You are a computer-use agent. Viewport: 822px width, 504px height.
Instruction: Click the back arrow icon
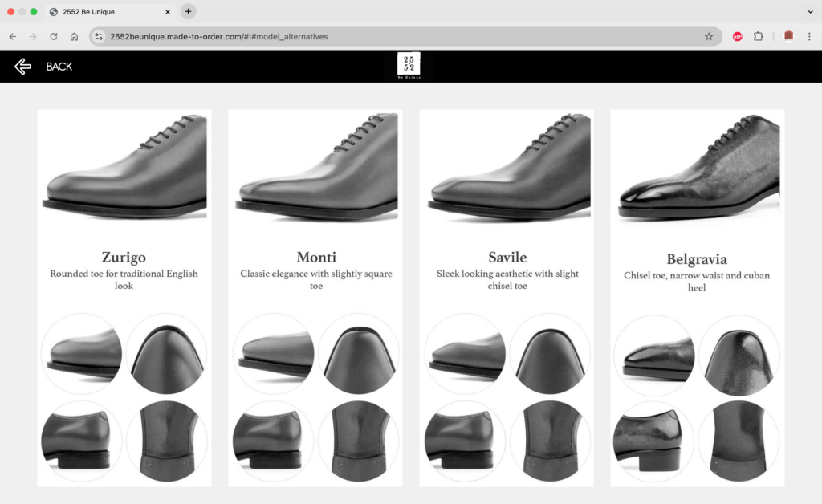22,67
